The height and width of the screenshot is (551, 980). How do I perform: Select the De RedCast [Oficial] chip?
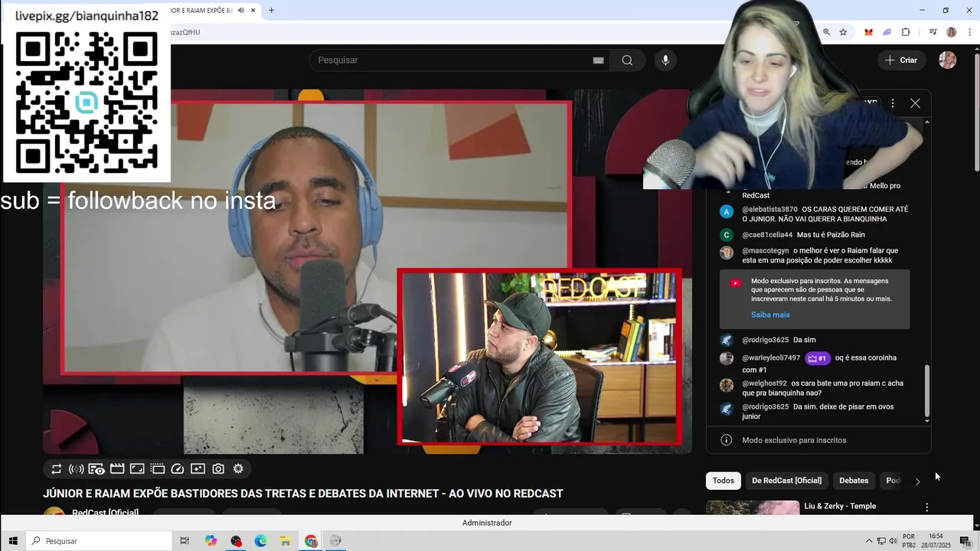[786, 481]
